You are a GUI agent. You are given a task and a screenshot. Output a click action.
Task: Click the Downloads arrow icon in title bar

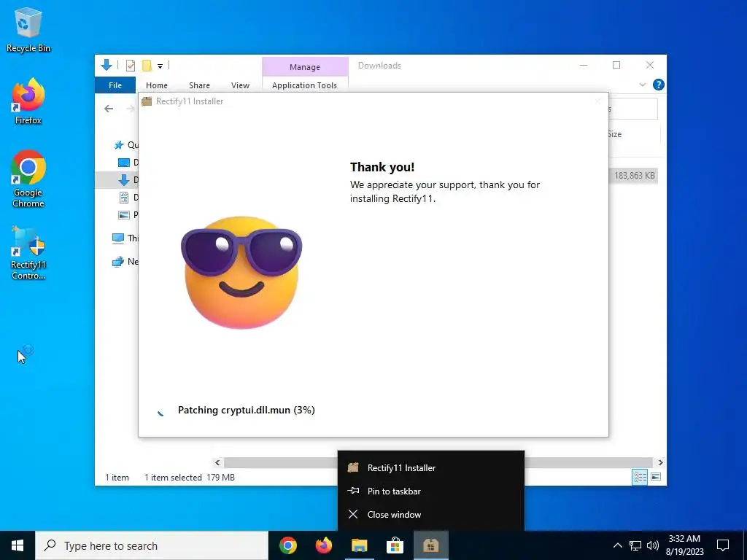tap(107, 65)
